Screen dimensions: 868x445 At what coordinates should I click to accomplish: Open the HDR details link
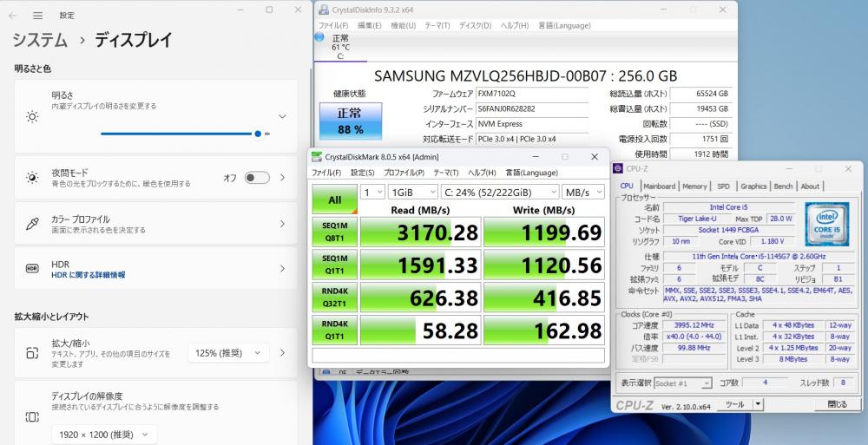tap(88, 274)
